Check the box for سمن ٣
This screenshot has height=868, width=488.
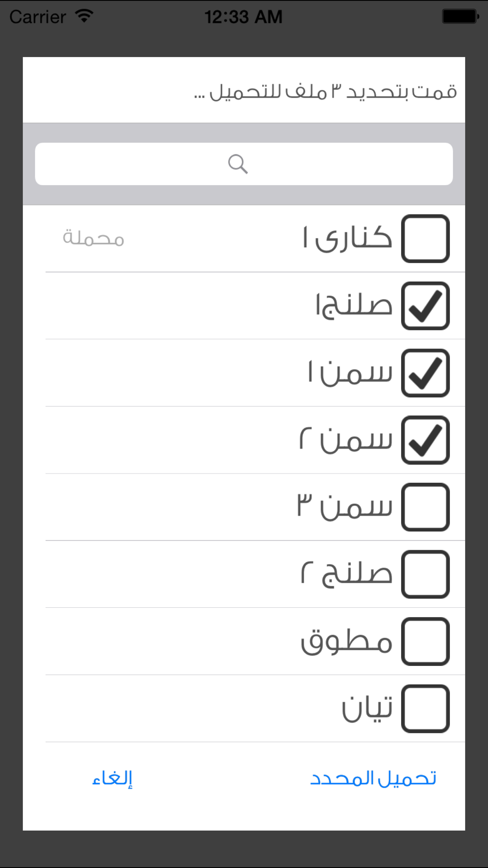point(425,507)
